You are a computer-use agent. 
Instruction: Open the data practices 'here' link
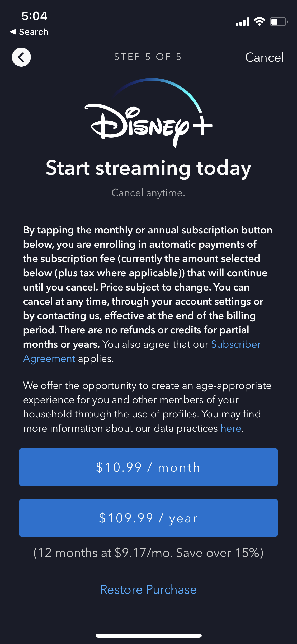pyautogui.click(x=231, y=428)
